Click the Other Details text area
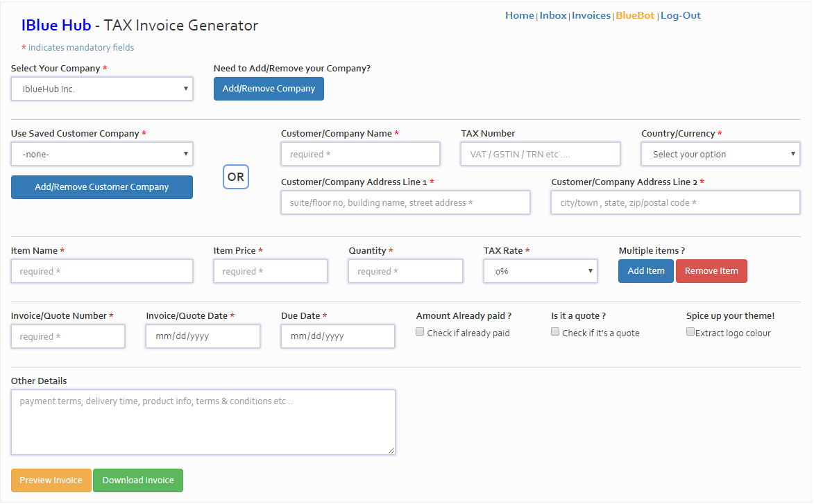Screen dimensions: 814x504 pos(203,422)
